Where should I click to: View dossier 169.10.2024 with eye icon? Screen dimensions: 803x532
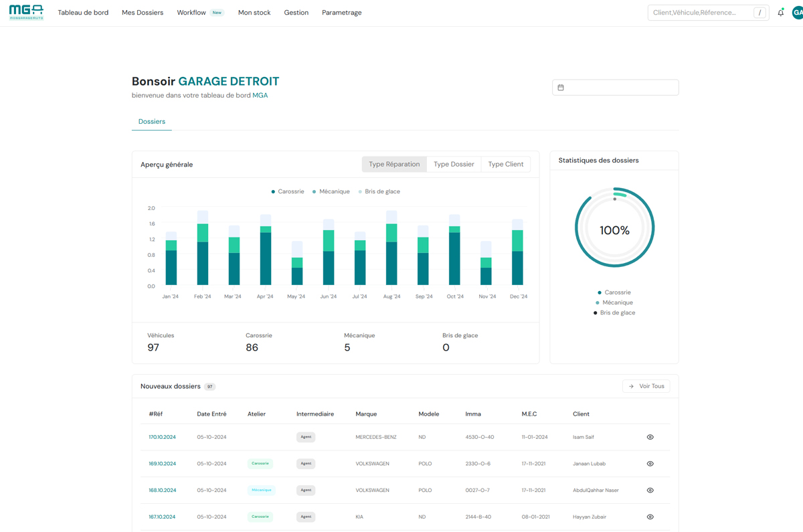(x=650, y=464)
